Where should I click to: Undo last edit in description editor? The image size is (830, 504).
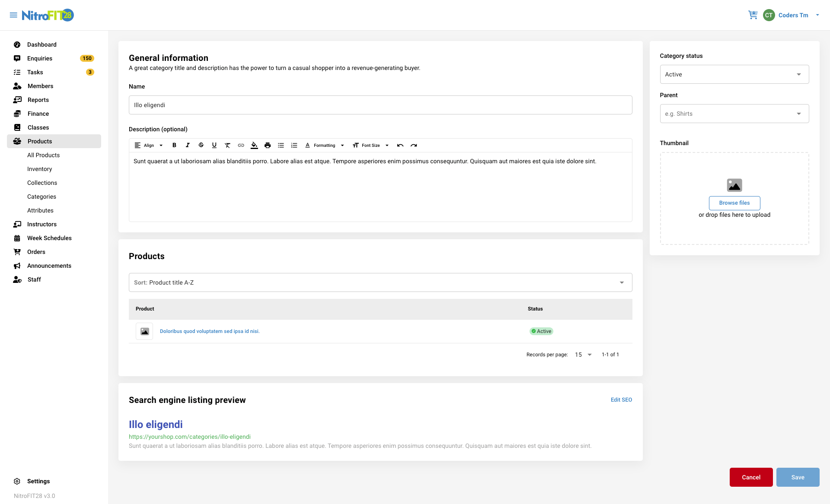[400, 146]
